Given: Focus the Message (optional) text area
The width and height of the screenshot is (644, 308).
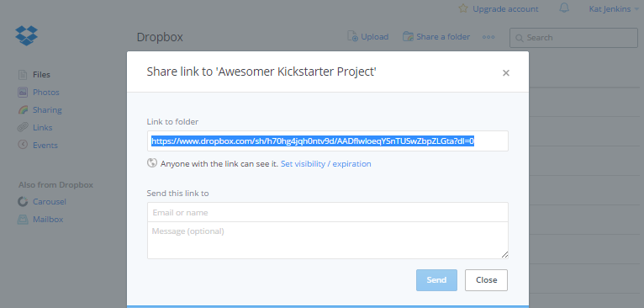Looking at the screenshot, I should (x=328, y=241).
